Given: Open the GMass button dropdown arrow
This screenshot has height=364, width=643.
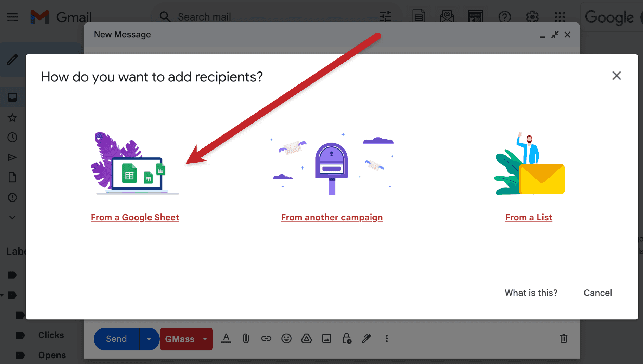Looking at the screenshot, I should point(205,339).
